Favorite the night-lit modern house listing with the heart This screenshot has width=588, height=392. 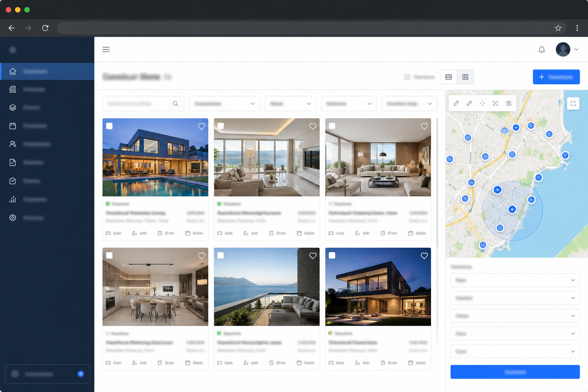tap(425, 256)
